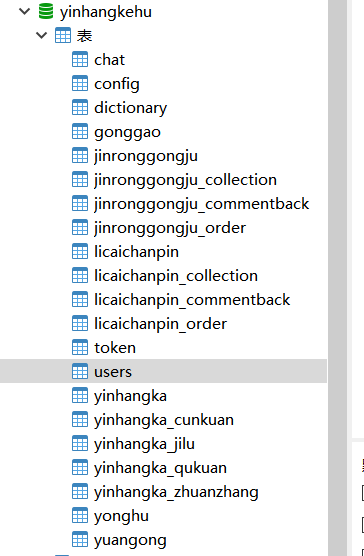Collapse the 表 tables group
Viewport: 364px width, 556px height.
click(x=41, y=35)
